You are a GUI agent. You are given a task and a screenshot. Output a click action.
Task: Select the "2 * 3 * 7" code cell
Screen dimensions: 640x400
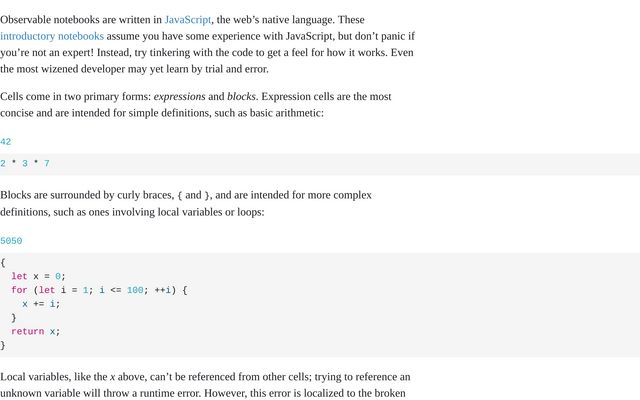pyautogui.click(x=25, y=163)
